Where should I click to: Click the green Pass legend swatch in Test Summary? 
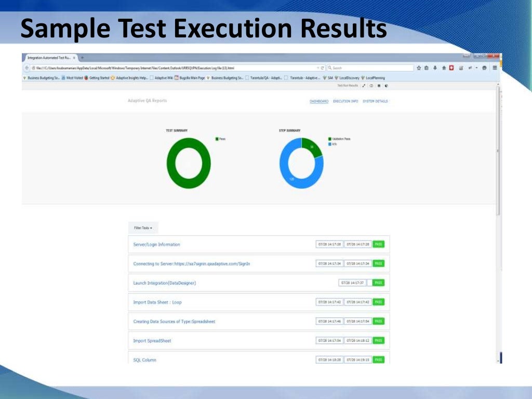point(217,139)
